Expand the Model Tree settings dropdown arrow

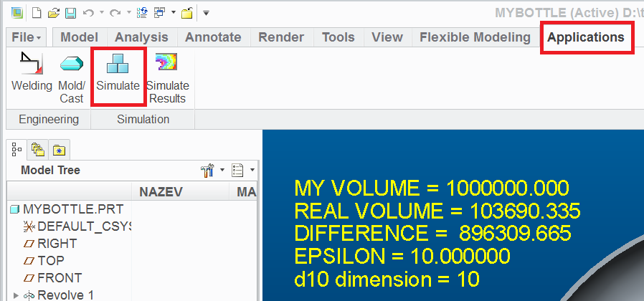coord(222,170)
